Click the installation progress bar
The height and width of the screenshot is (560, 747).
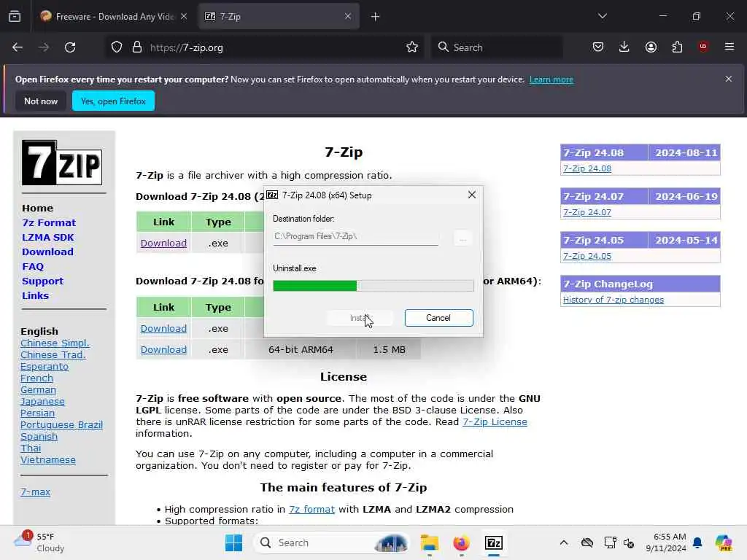click(373, 286)
